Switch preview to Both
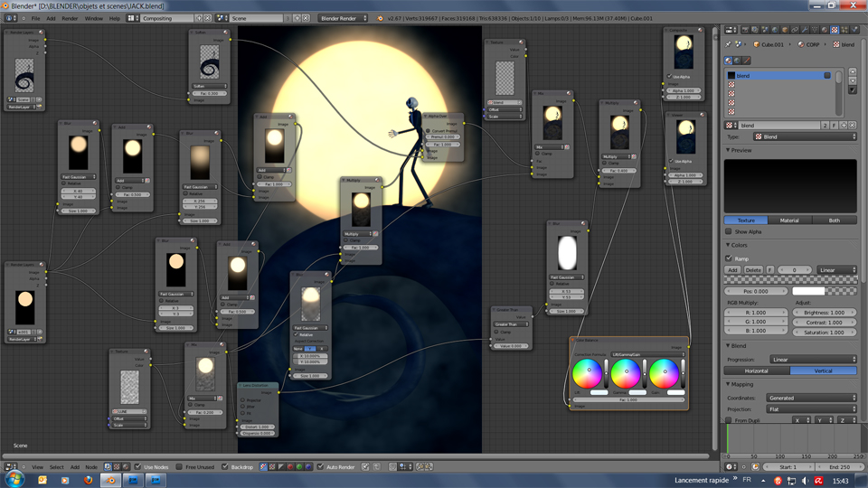Viewport: 868px width, 488px height. [x=835, y=221]
